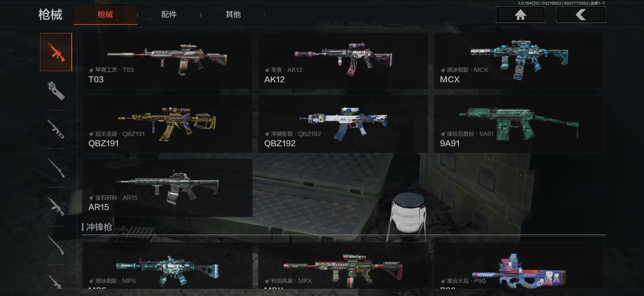Select the fifth weapon category sidebar icon
644x296 pixels.
pos(56,206)
